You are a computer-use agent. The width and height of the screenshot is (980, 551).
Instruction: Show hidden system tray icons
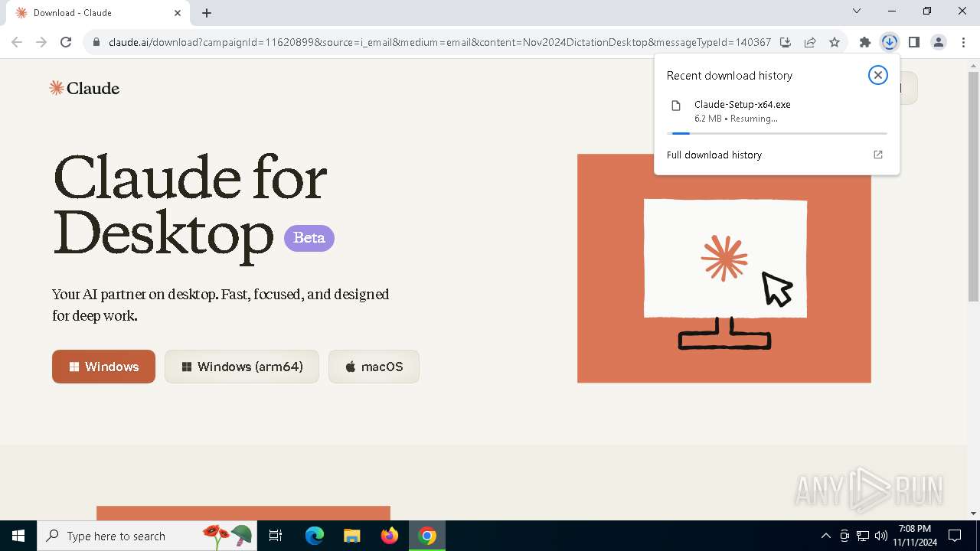click(826, 536)
